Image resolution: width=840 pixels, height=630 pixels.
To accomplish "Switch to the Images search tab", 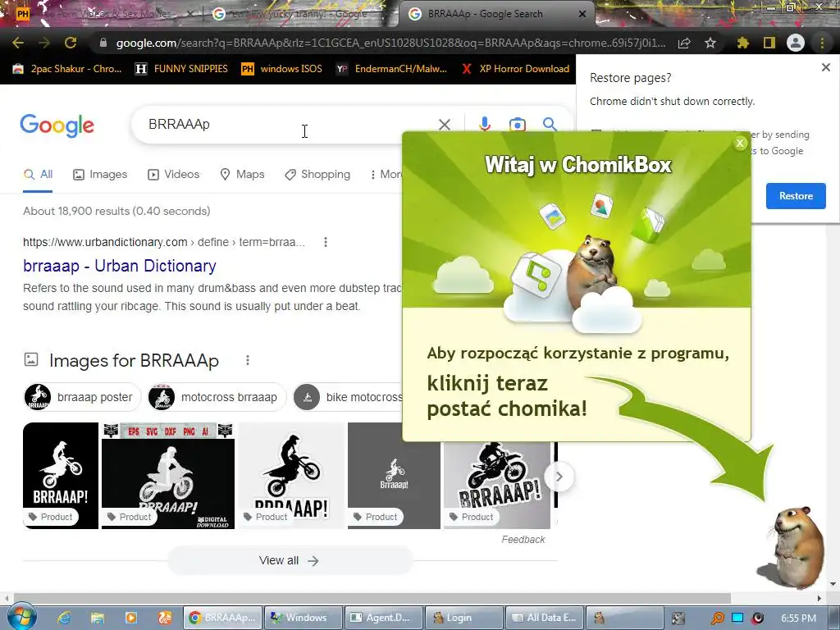I will pos(100,174).
